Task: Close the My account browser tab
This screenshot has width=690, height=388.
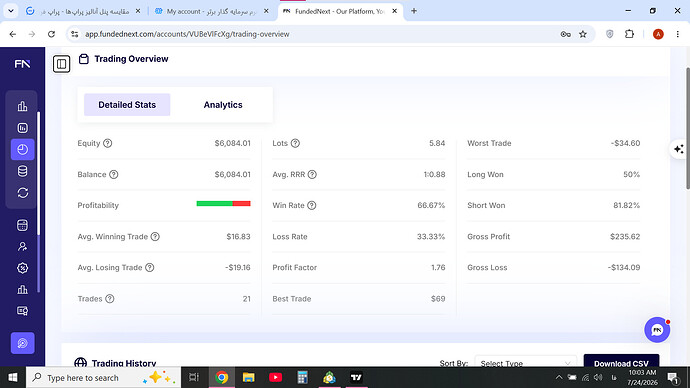Action: (266, 11)
